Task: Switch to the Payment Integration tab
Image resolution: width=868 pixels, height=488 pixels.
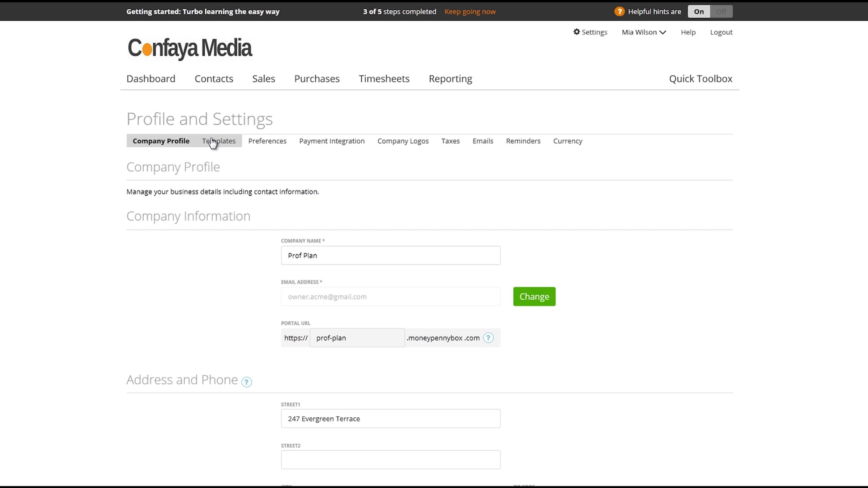Action: tap(332, 141)
